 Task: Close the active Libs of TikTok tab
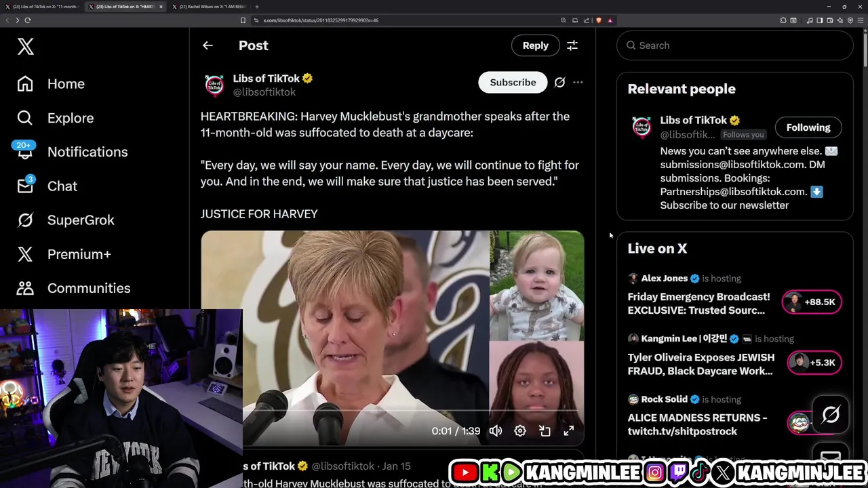tap(161, 7)
